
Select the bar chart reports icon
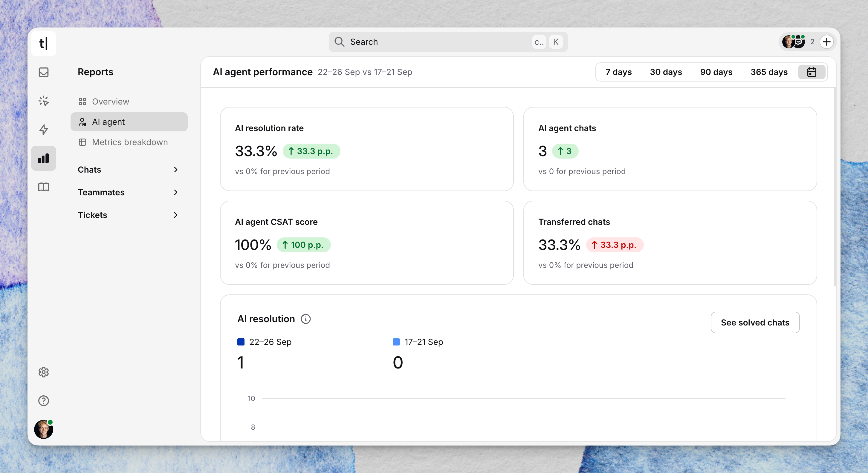(x=43, y=158)
